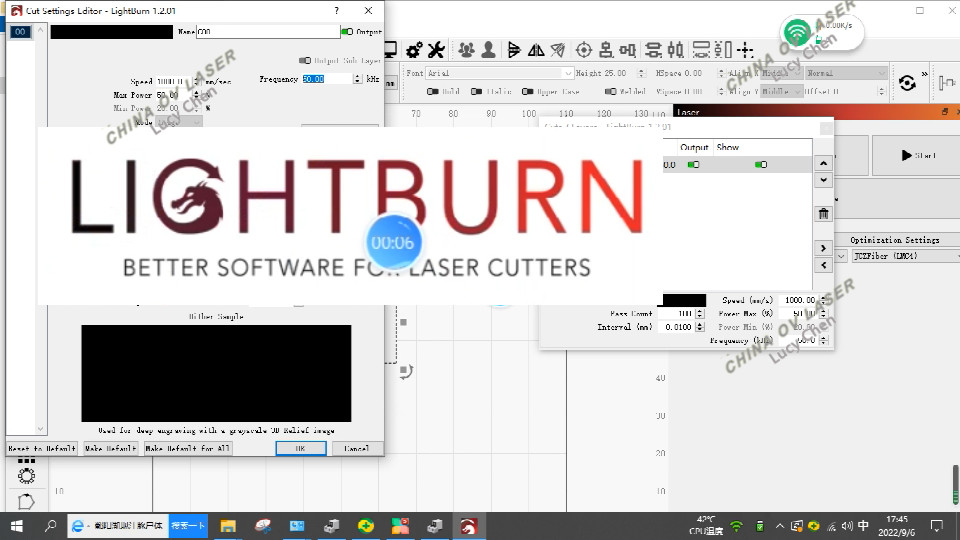960x540 pixels.
Task: Launch LightBurn from the Windows taskbar
Action: pyautogui.click(x=468, y=525)
